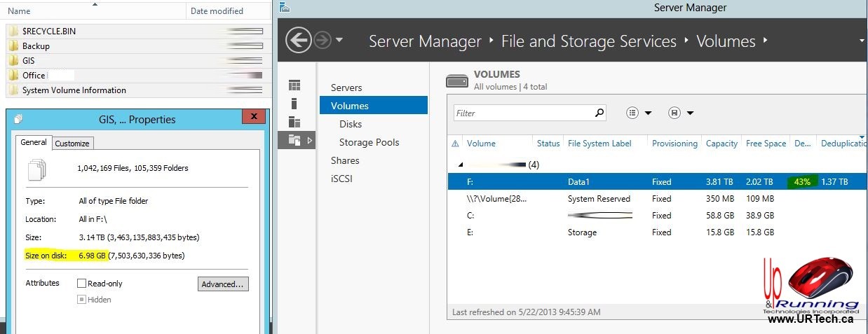The image size is (868, 334).
Task: Open the All Servers icon in left rail
Action: [294, 122]
